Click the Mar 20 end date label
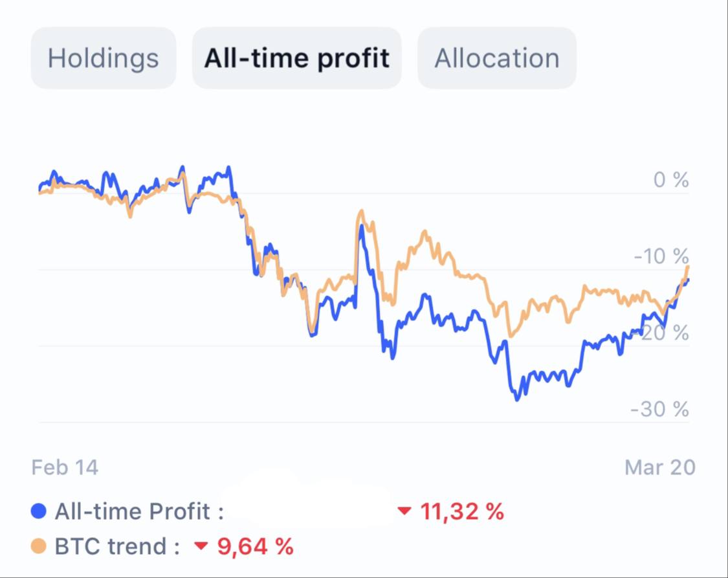728x578 pixels. (659, 467)
